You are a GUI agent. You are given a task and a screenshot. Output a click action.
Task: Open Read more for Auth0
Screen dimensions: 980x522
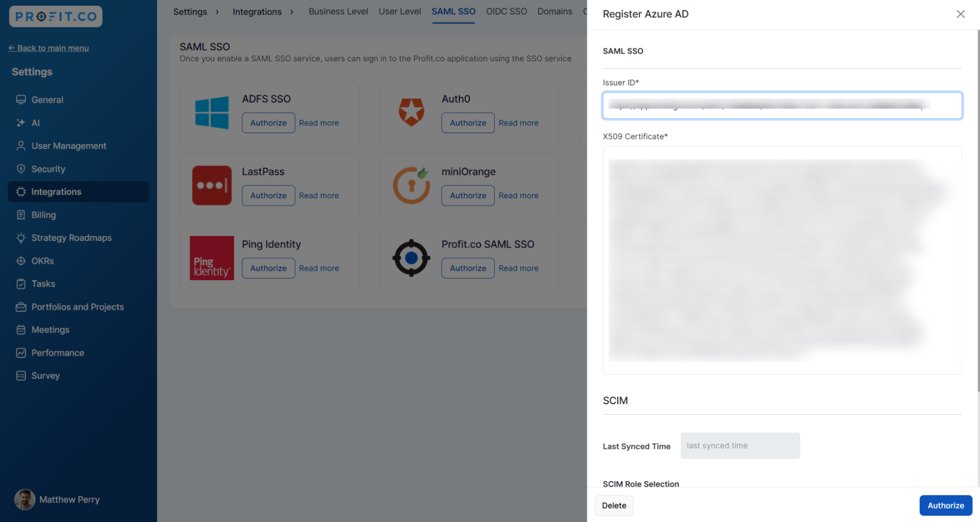518,123
